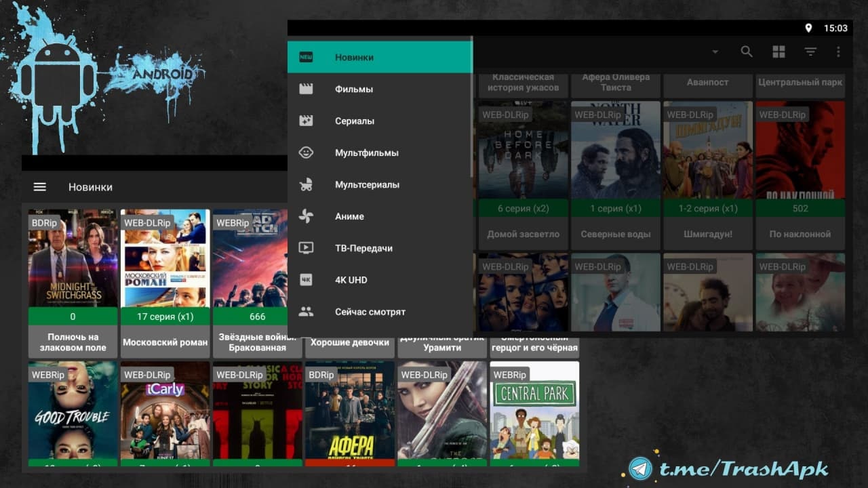
Task: Tap the clapperboard icon for Фильмы
Action: [x=306, y=89]
